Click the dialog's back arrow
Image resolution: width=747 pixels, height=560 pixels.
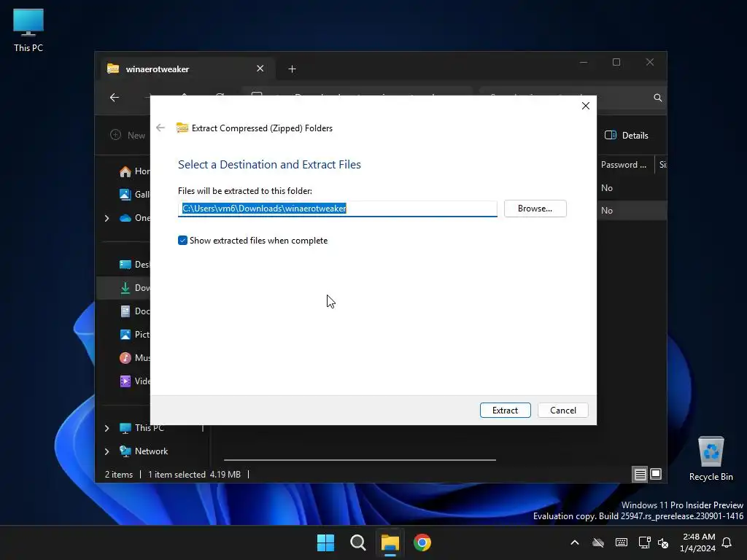coord(160,128)
